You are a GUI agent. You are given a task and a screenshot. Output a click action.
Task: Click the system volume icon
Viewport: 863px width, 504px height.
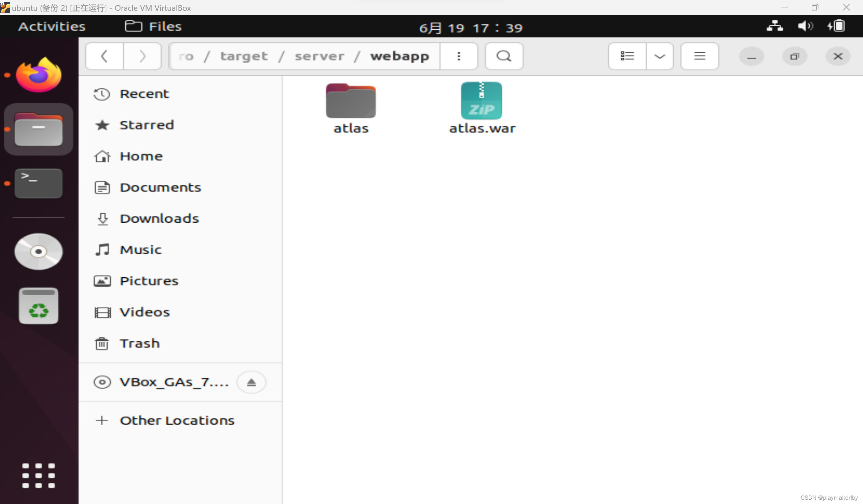(x=805, y=26)
